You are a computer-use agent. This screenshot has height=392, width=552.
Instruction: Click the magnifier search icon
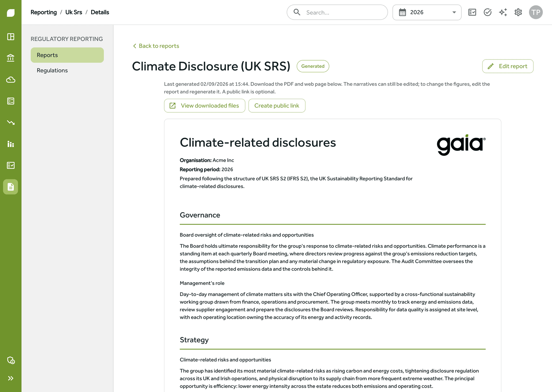[x=297, y=12]
